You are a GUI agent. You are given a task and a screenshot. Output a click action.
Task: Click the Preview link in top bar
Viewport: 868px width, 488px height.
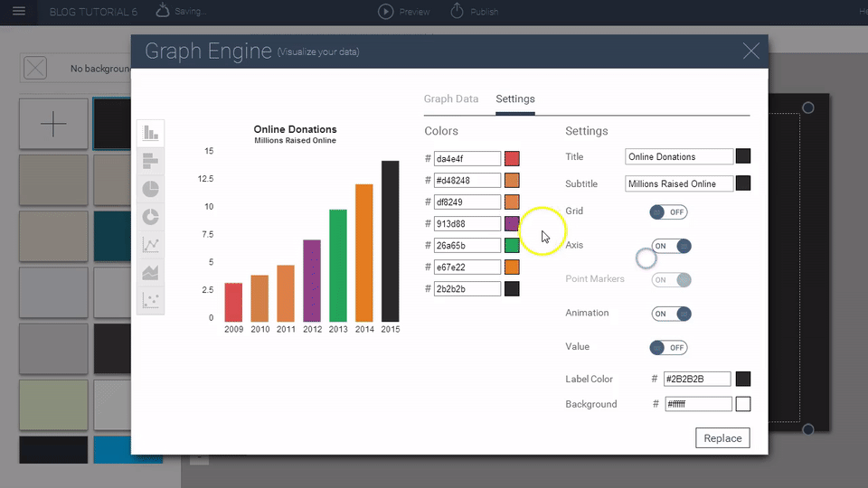pyautogui.click(x=414, y=12)
